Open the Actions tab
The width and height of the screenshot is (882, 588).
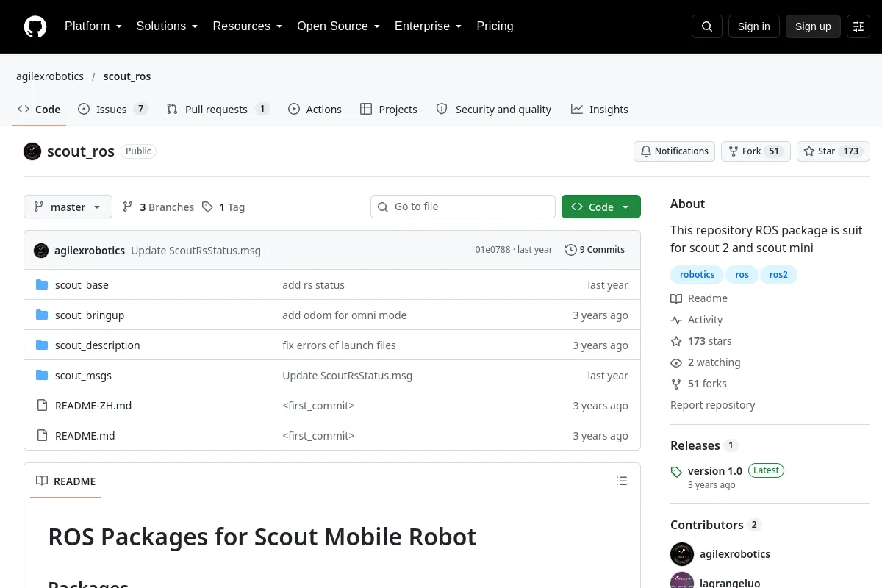(315, 110)
